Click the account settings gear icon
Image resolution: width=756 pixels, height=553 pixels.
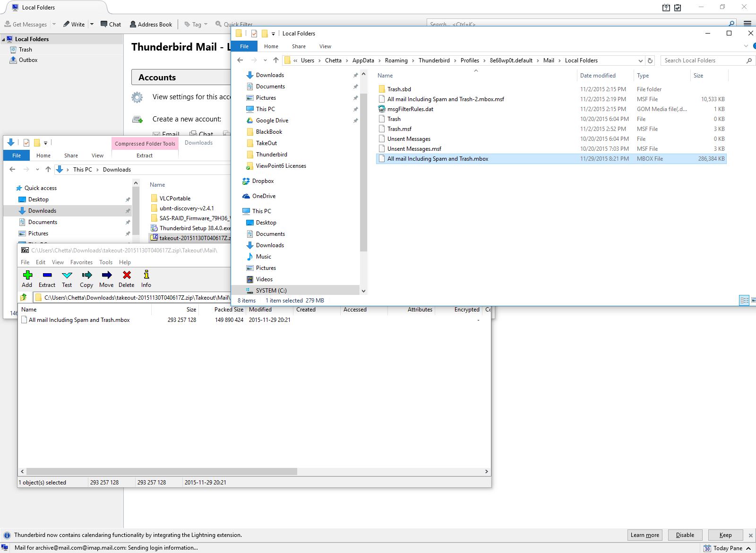click(137, 97)
